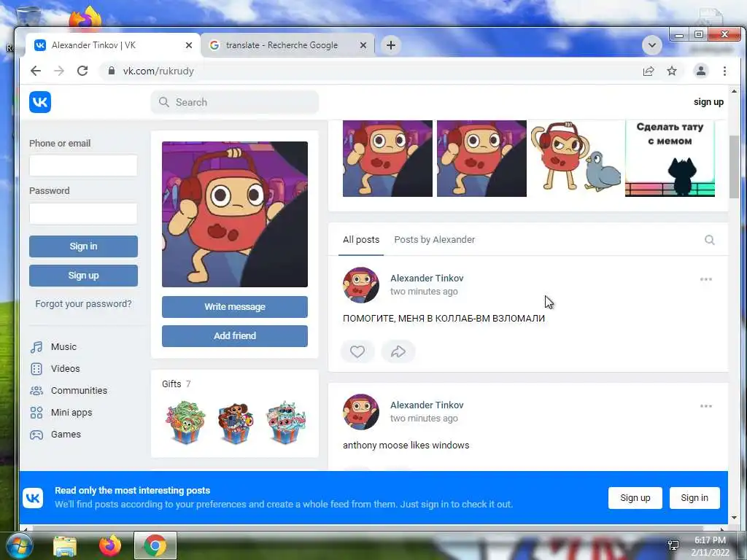Open the large profile picture
Screen dimensions: 747x560
[x=235, y=214]
